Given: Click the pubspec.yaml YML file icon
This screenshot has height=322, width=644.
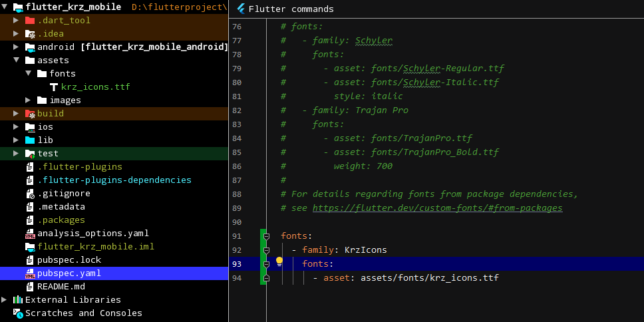Looking at the screenshot, I should (30, 273).
